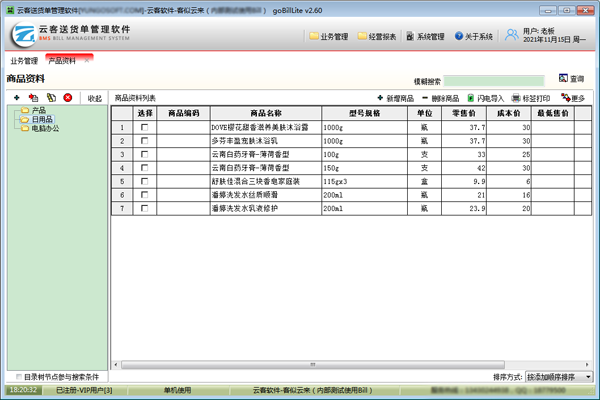This screenshot has width=600, height=400.
Task: Click the 150g specification cell
Action: [x=364, y=168]
